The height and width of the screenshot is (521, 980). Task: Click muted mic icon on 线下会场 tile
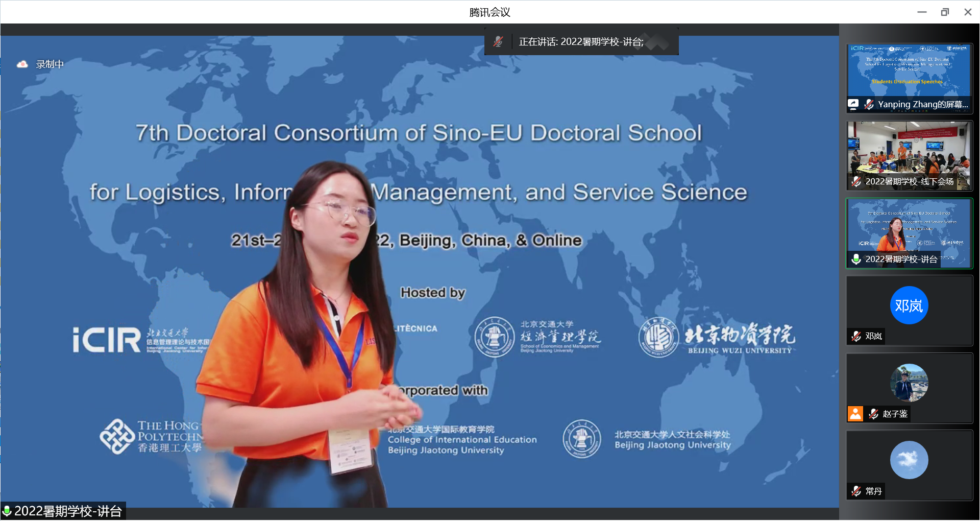(856, 181)
